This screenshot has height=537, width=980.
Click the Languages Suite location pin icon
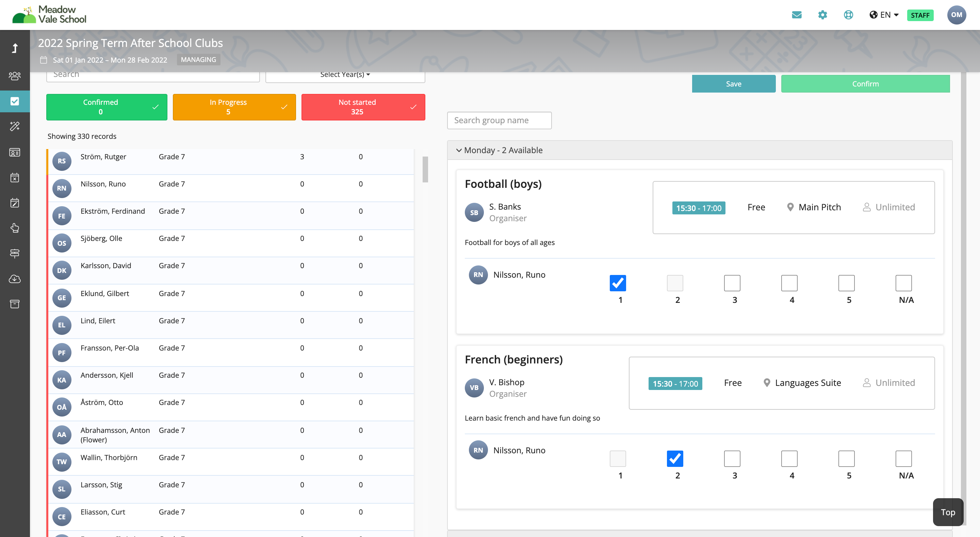coord(767,383)
